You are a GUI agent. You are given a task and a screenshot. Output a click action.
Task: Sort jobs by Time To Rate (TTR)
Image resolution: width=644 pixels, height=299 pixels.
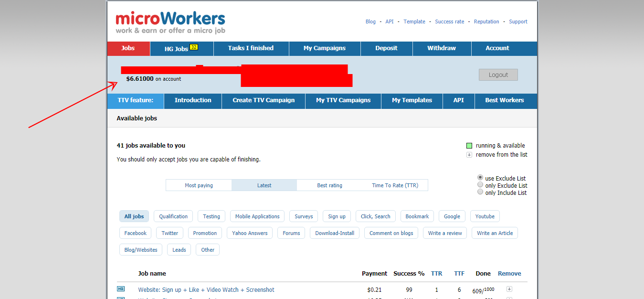[395, 185]
